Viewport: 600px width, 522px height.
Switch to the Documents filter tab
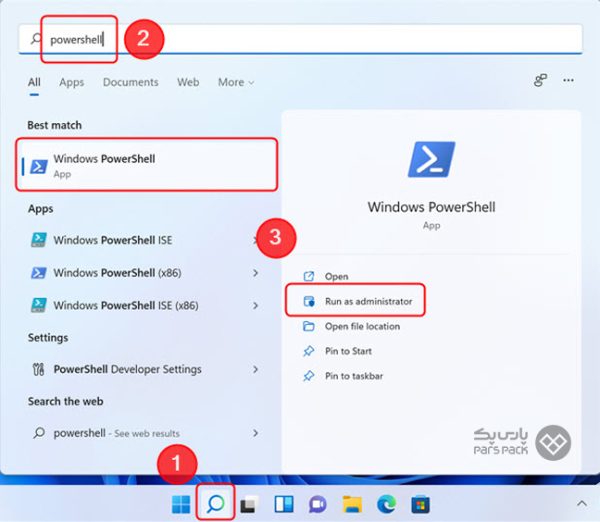click(x=130, y=82)
